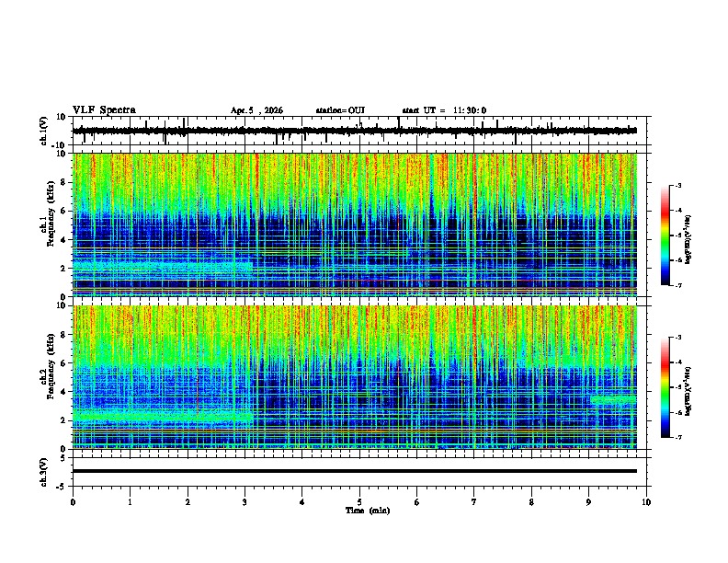The height and width of the screenshot is (563, 728).
Task: Click the "VLF Spectra" plot title
Action: 104,110
